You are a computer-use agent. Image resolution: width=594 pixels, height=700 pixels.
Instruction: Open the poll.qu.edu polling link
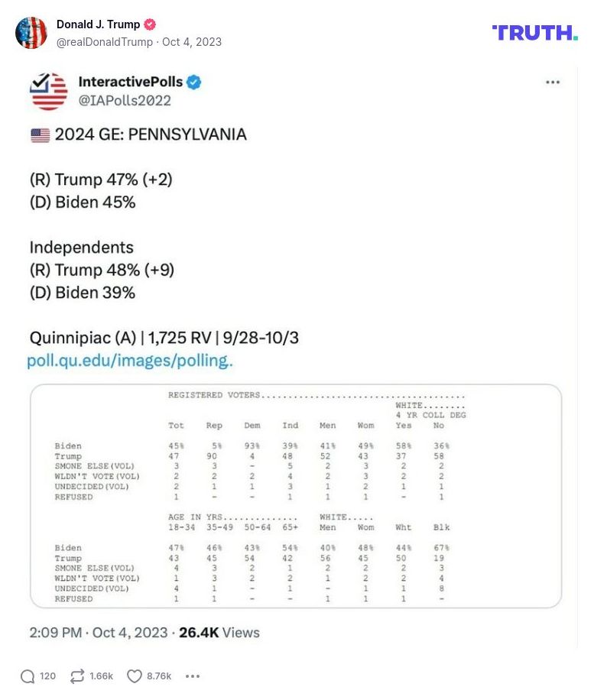pos(130,360)
